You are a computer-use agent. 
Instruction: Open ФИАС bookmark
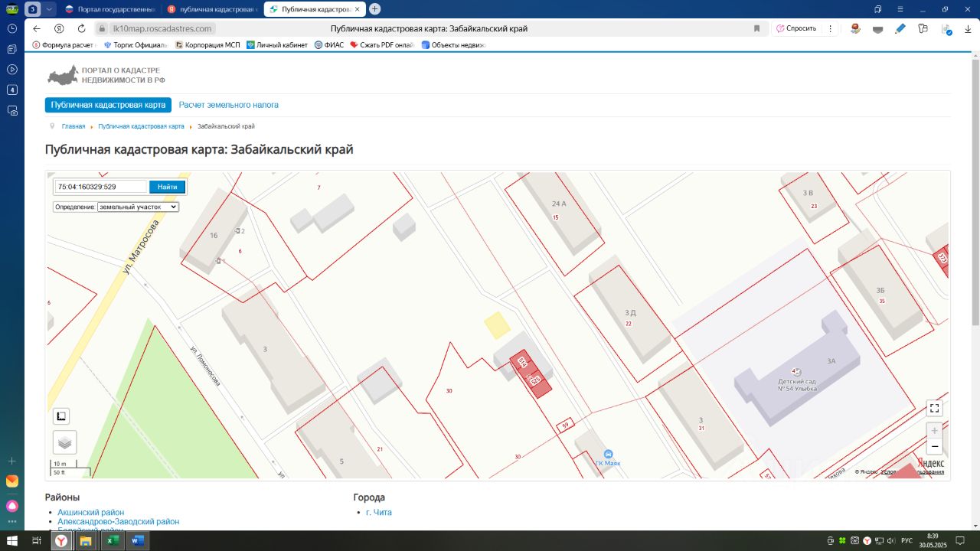329,45
